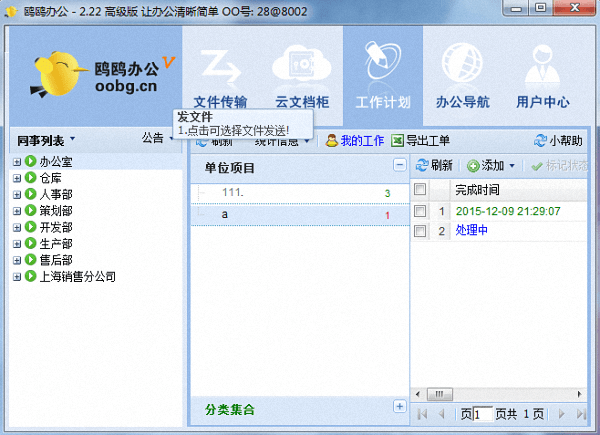Image resolution: width=600 pixels, height=435 pixels.
Task: Click the green icon beside 仓库
Action: click(x=30, y=177)
